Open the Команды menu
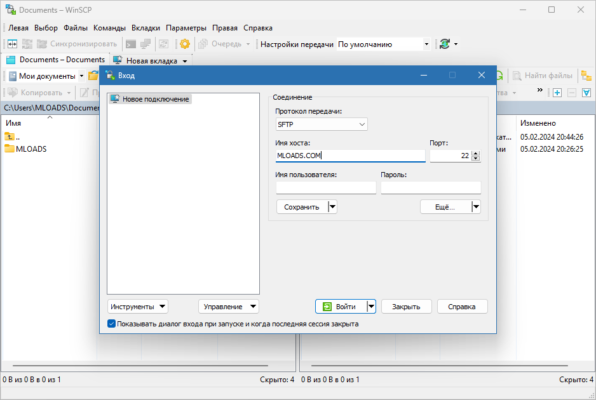Screen dimensions: 596x400 click(x=109, y=28)
